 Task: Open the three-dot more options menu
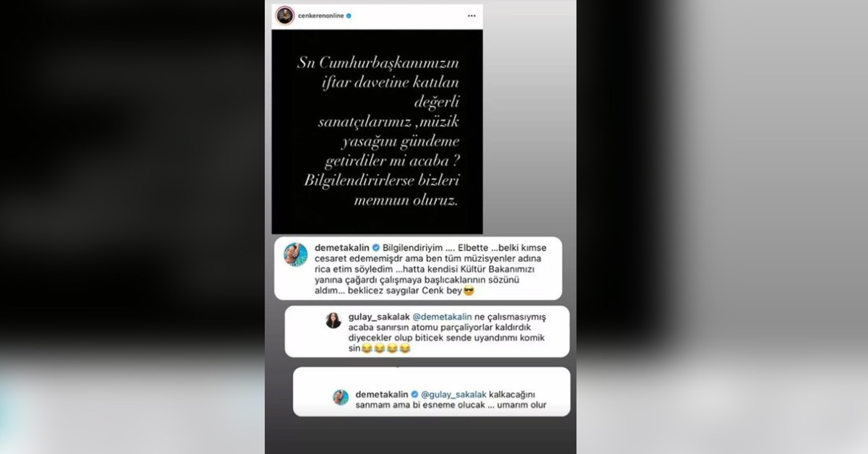(x=472, y=15)
